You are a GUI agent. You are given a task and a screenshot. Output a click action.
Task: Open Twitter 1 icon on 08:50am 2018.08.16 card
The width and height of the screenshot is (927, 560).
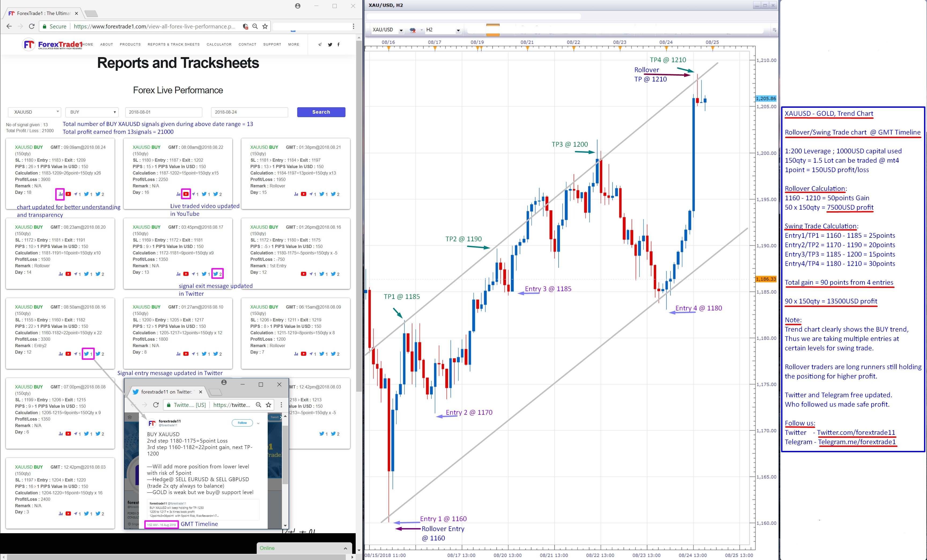click(88, 354)
